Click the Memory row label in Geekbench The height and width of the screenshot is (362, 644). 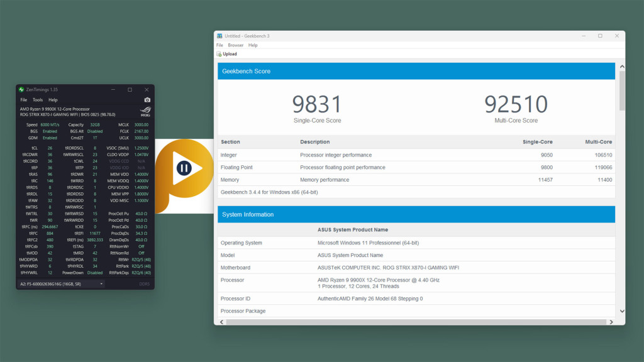tap(230, 180)
